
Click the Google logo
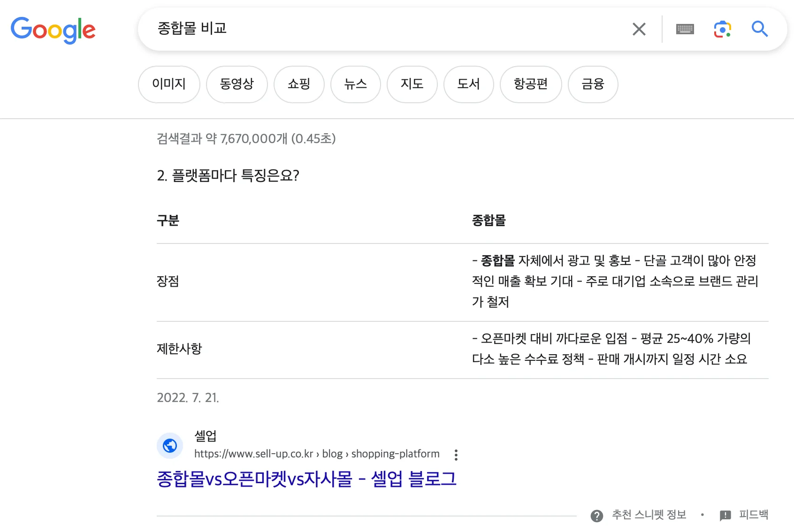pyautogui.click(x=53, y=30)
